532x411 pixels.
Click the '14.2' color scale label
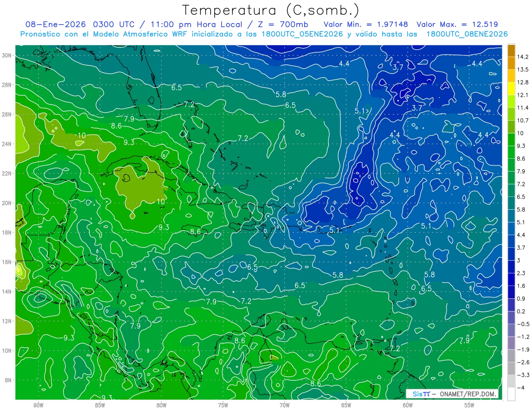point(522,57)
